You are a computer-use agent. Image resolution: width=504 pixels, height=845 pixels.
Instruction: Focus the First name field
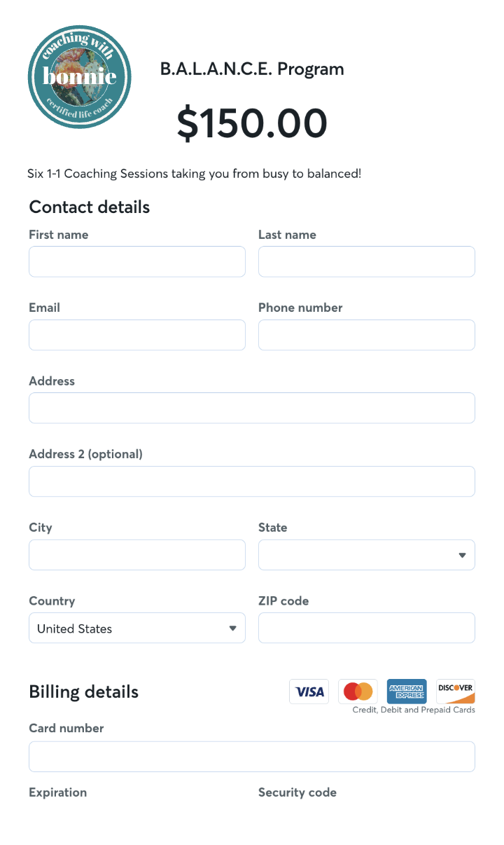136,261
